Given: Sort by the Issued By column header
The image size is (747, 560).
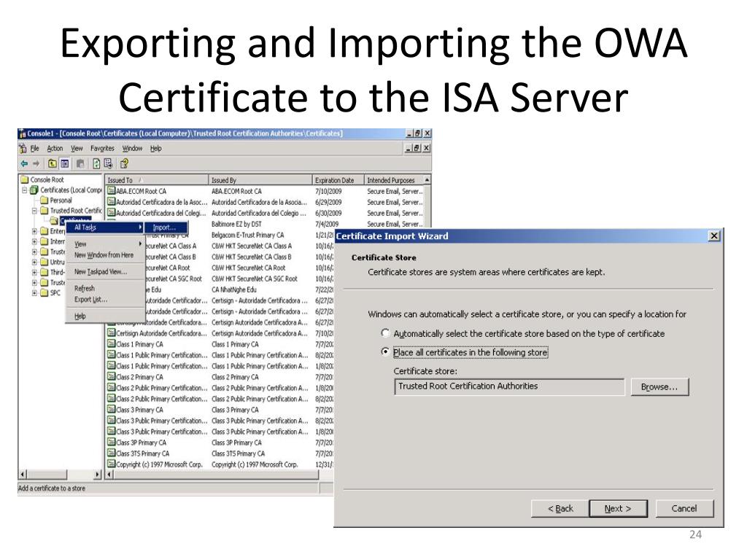Looking at the screenshot, I should pyautogui.click(x=260, y=180).
